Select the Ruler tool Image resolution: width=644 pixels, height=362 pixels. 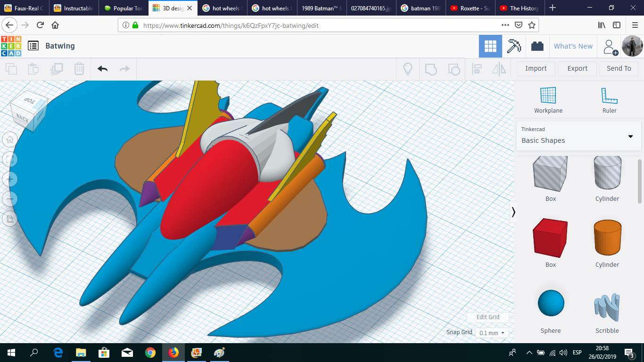610,100
